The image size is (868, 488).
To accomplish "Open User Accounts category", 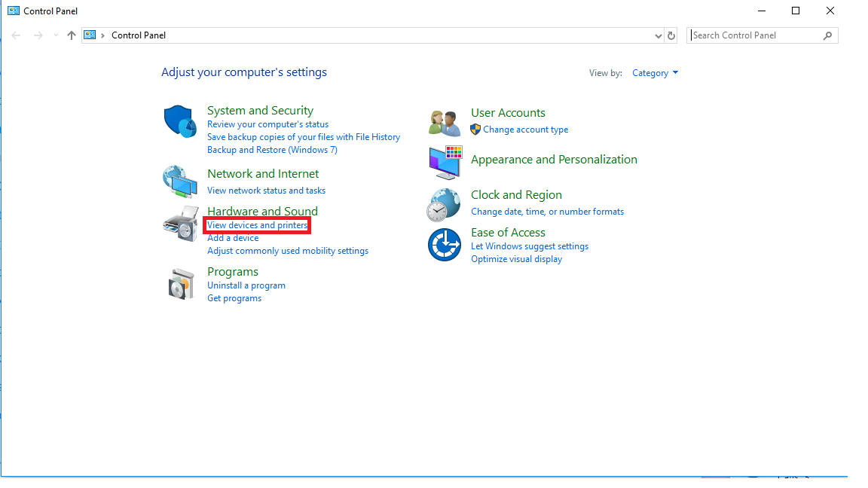I will (x=508, y=113).
